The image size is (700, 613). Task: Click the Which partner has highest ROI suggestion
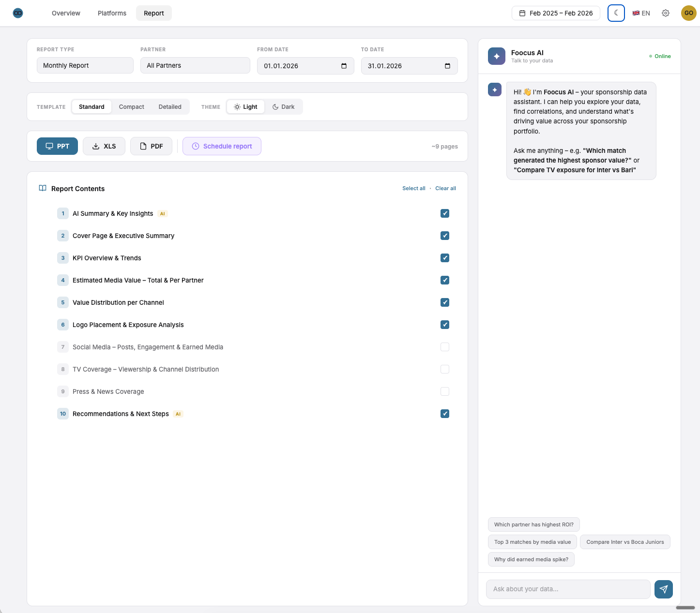(533, 524)
